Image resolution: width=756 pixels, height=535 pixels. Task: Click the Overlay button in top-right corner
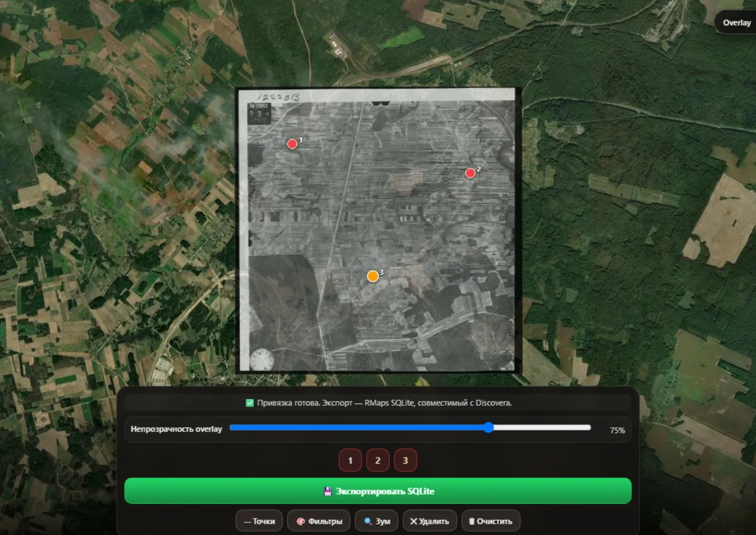point(736,23)
